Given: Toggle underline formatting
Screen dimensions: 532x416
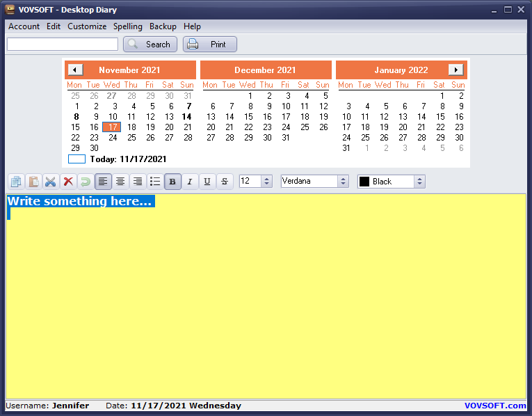Looking at the screenshot, I should point(207,182).
